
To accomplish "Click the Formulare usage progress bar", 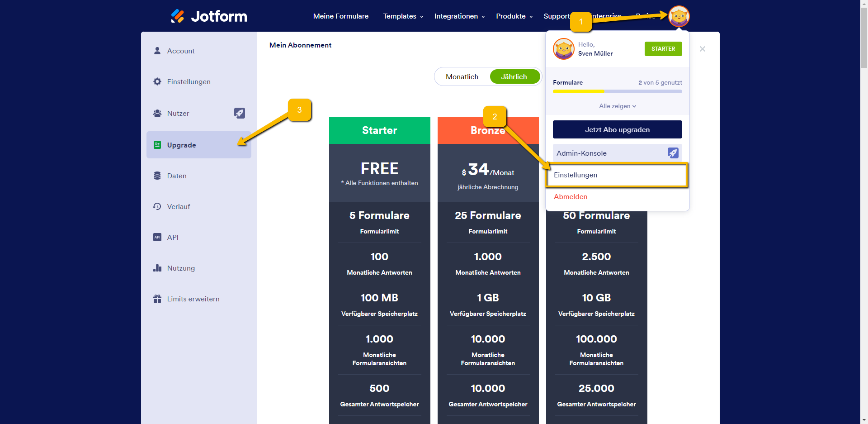I will [x=617, y=91].
